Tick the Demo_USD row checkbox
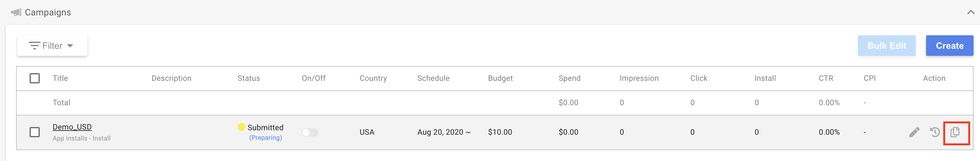This screenshot has width=980, height=161. pyautogui.click(x=35, y=132)
